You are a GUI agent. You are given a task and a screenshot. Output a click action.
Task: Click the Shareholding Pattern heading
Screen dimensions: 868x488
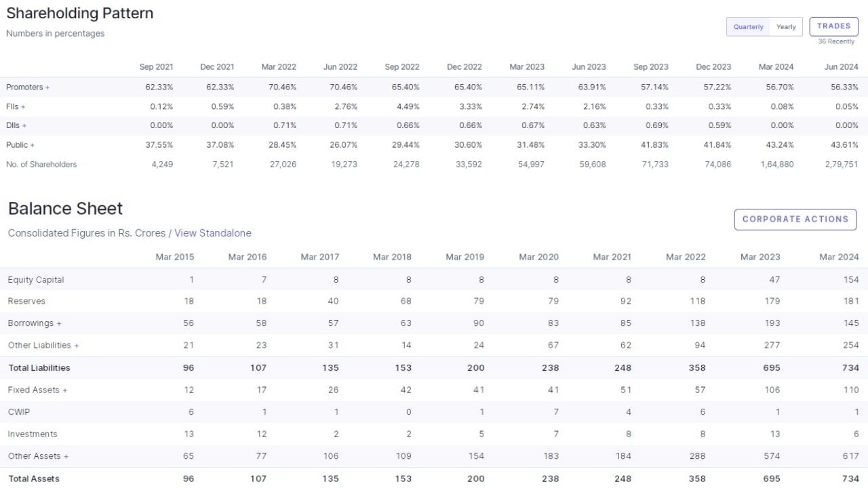click(80, 14)
